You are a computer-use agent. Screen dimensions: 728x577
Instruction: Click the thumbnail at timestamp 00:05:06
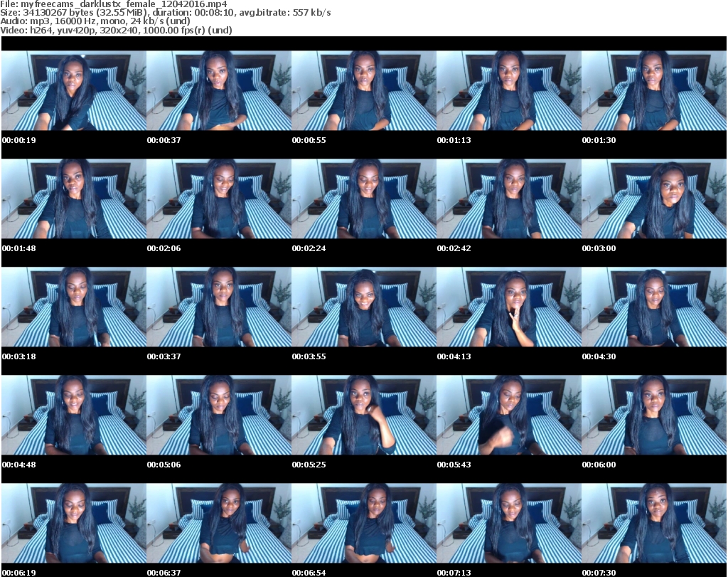tap(219, 415)
